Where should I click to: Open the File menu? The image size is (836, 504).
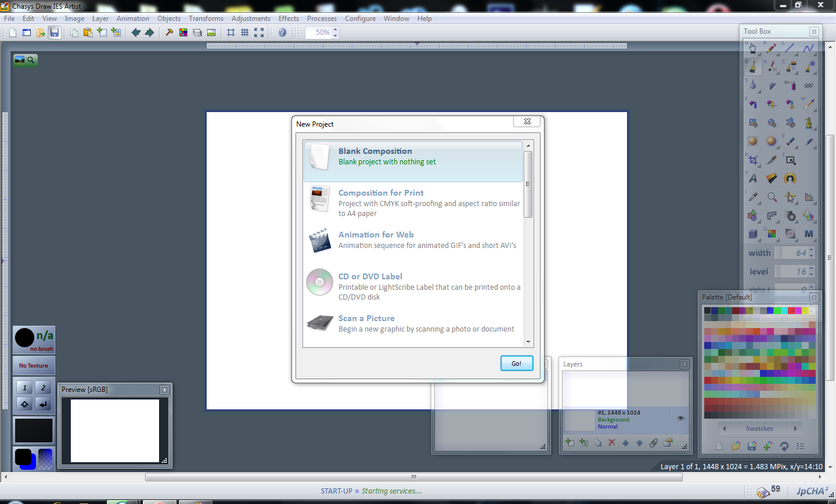tap(9, 19)
